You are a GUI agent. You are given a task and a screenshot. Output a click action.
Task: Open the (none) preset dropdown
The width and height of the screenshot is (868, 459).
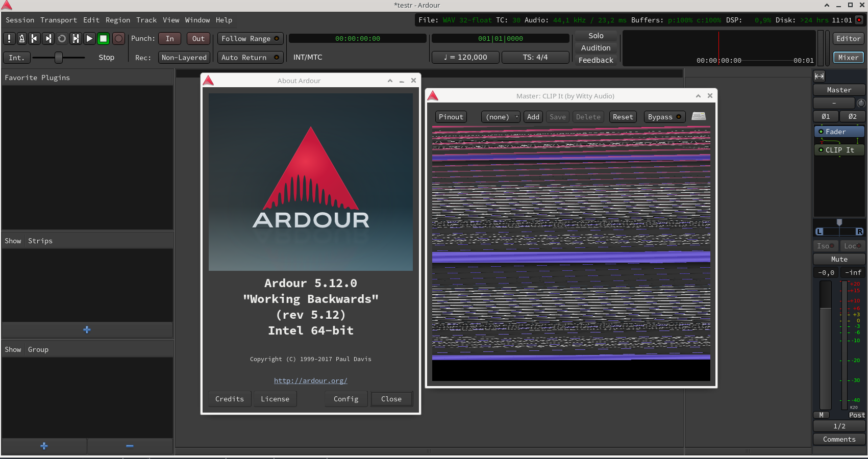501,117
